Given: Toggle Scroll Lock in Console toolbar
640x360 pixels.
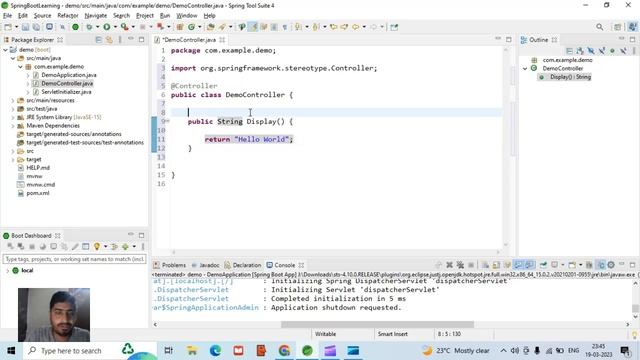Looking at the screenshot, I should 496,265.
